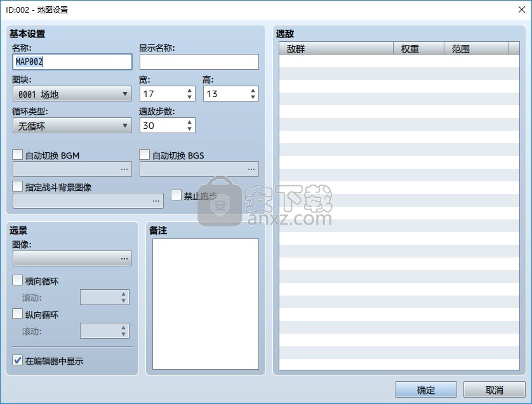532x404 pixels.
Task: Open the 循环类型 dropdown showing 无循环
Action: (72, 126)
